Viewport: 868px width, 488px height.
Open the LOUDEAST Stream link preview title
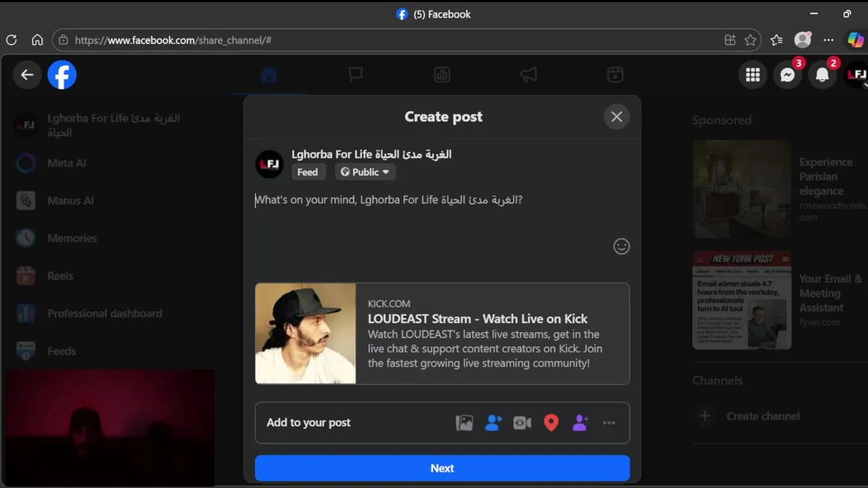(x=477, y=319)
